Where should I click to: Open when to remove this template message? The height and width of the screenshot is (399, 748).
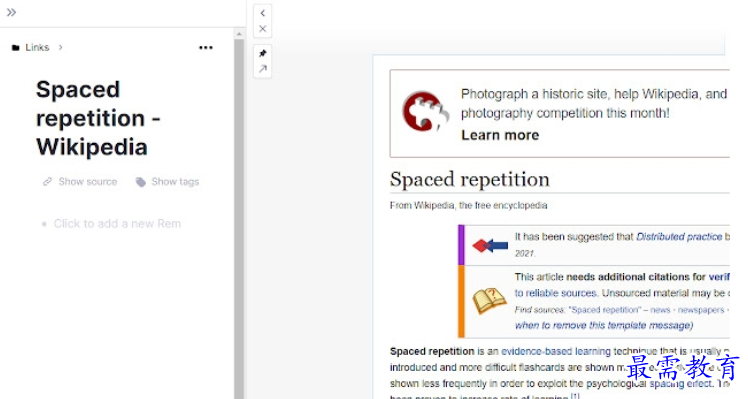click(604, 326)
